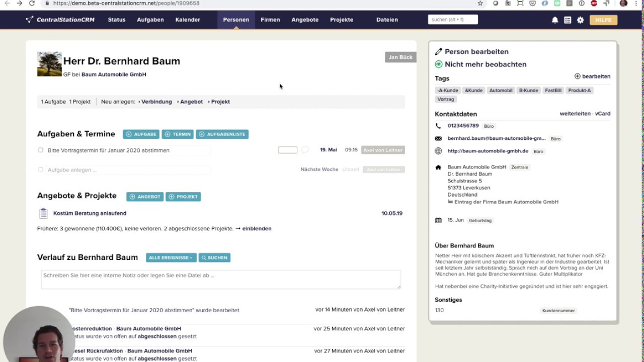The height and width of the screenshot is (362, 644).
Task: Open the settings gear icon
Action: (x=580, y=20)
